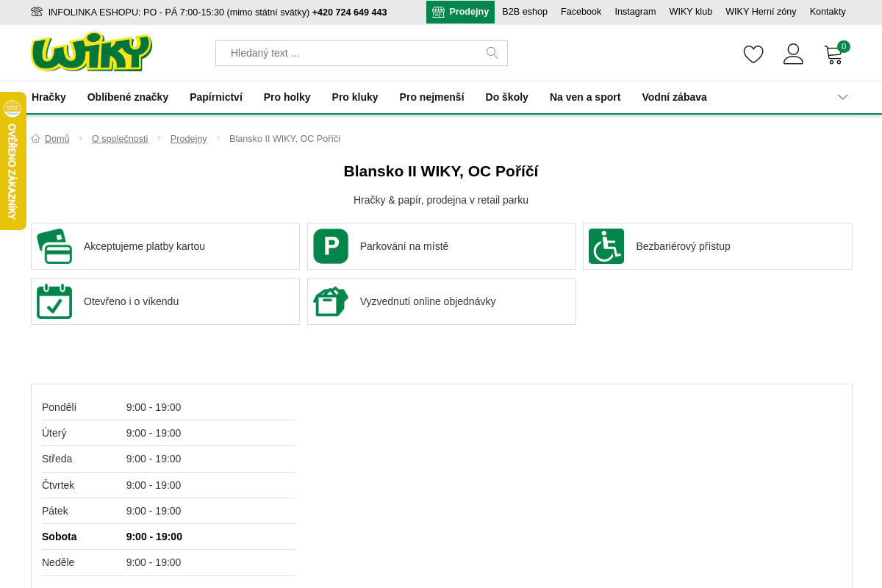Open the B2B eshop link

coord(525,12)
